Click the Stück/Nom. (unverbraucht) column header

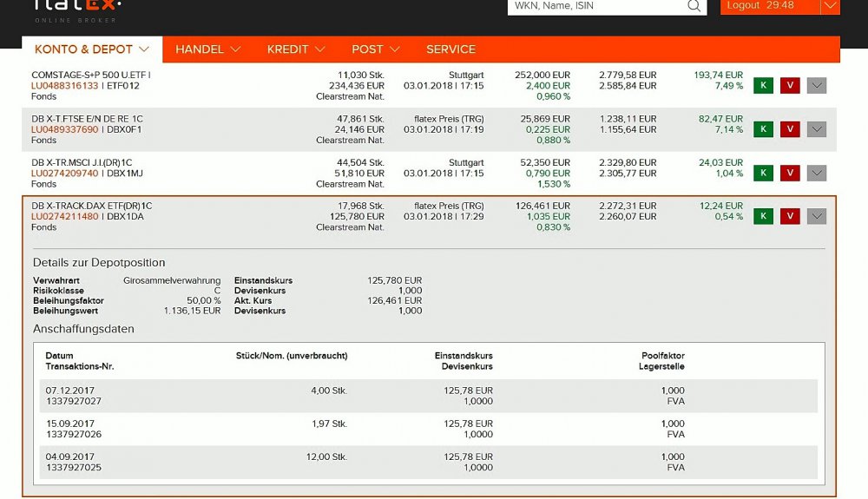coord(292,356)
